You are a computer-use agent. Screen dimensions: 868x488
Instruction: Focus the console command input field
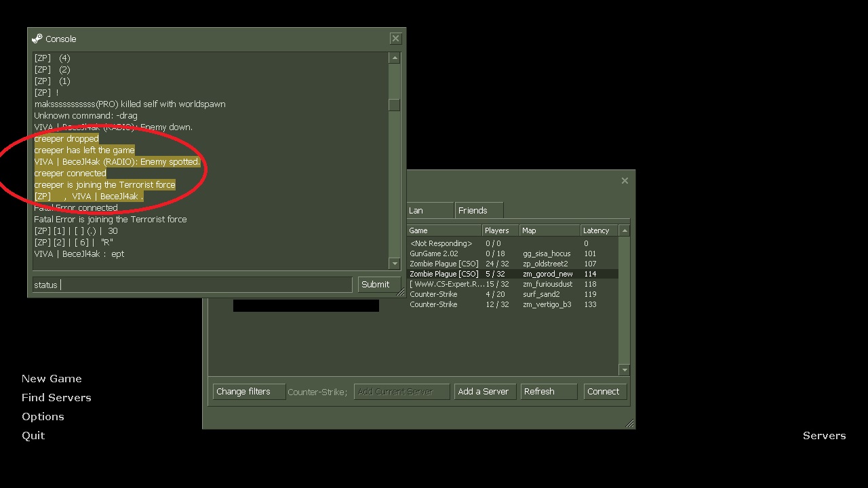click(x=192, y=285)
